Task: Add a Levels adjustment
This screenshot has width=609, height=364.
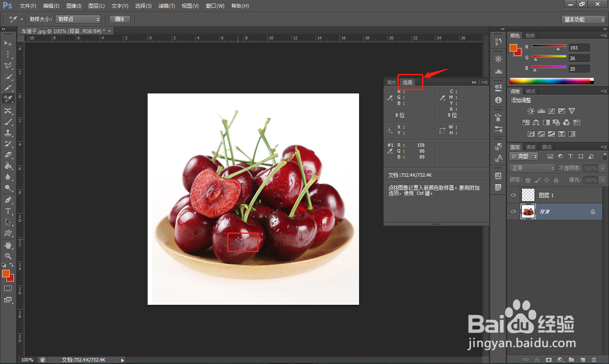Action: pos(541,111)
